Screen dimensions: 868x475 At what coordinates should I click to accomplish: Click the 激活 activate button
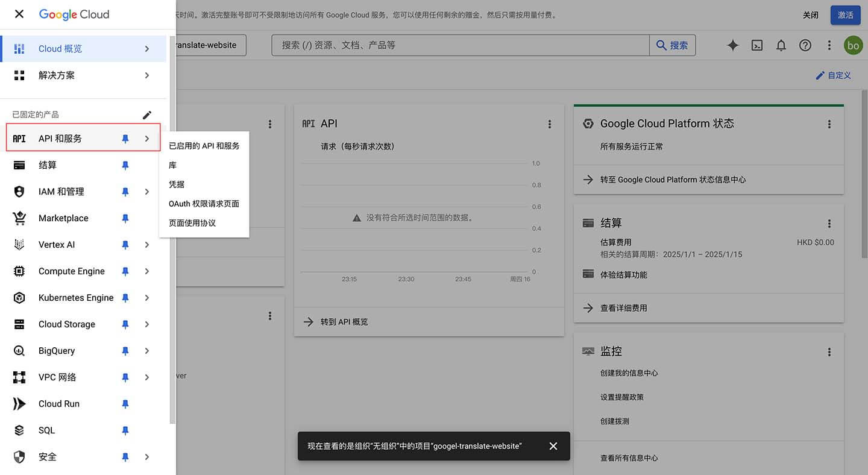tap(845, 15)
